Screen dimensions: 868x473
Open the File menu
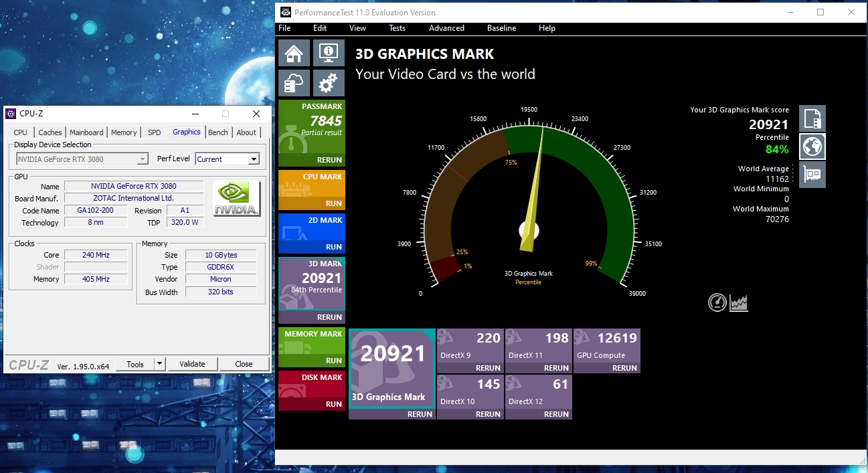[284, 28]
